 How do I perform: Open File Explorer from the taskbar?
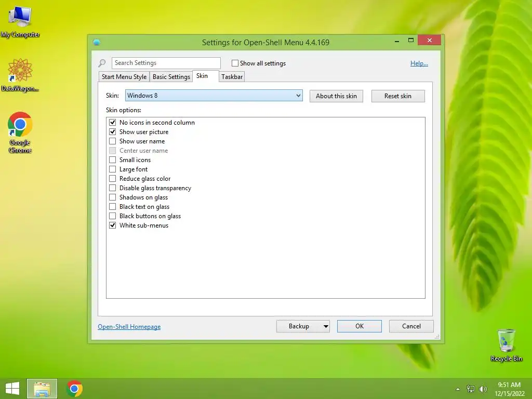point(42,389)
